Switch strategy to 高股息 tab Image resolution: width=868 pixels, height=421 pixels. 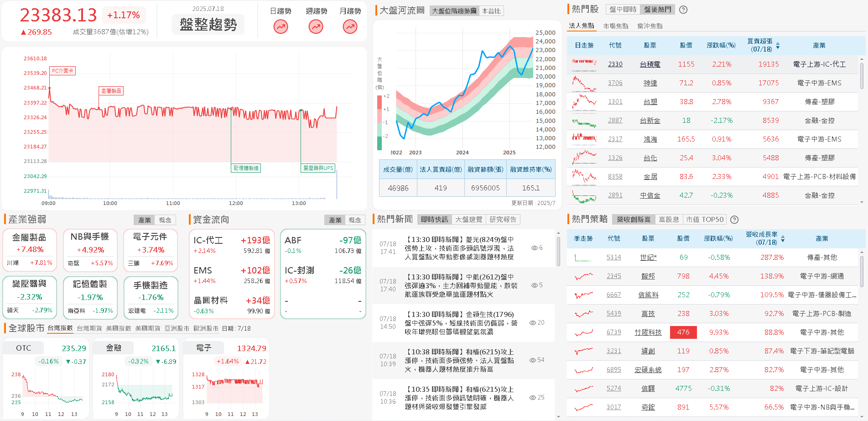point(669,220)
